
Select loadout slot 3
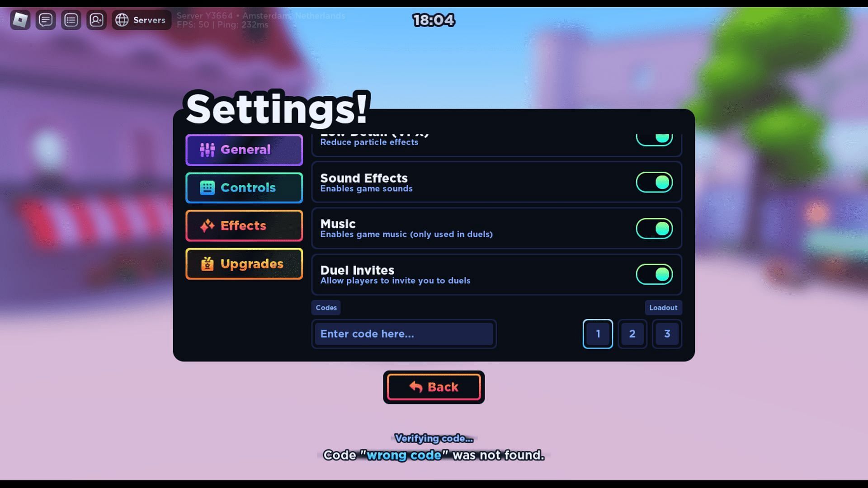point(666,333)
